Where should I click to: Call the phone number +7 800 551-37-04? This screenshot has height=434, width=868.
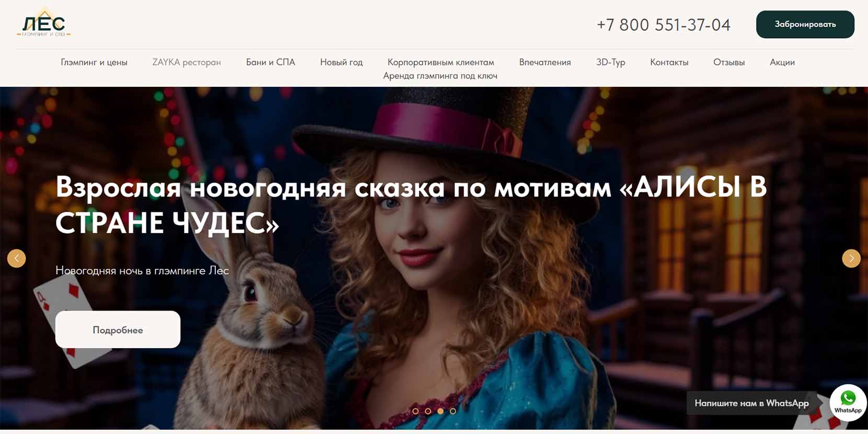click(x=664, y=25)
